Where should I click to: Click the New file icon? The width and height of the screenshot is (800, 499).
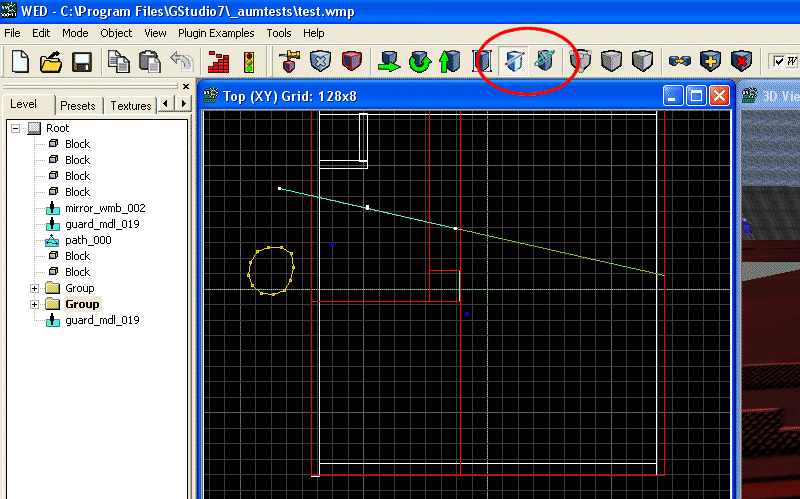pyautogui.click(x=20, y=62)
